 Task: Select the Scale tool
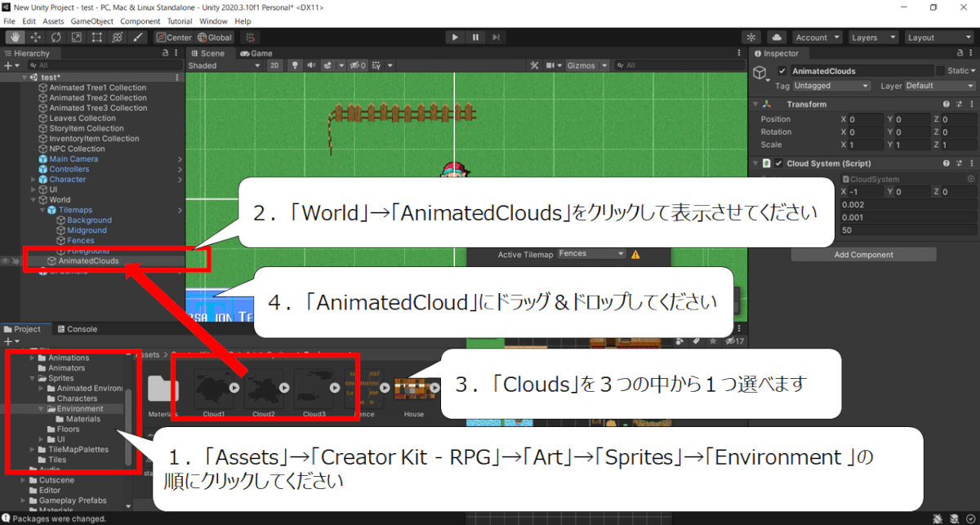[76, 37]
